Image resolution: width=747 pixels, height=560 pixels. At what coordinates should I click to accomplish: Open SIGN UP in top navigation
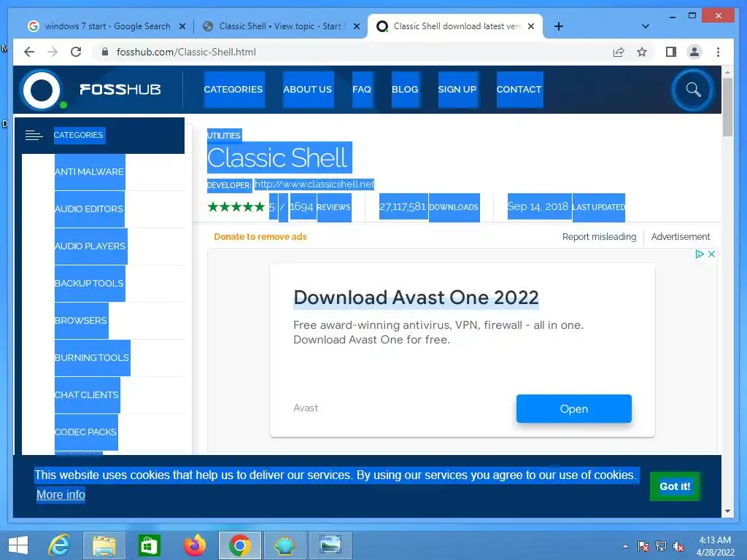(457, 90)
